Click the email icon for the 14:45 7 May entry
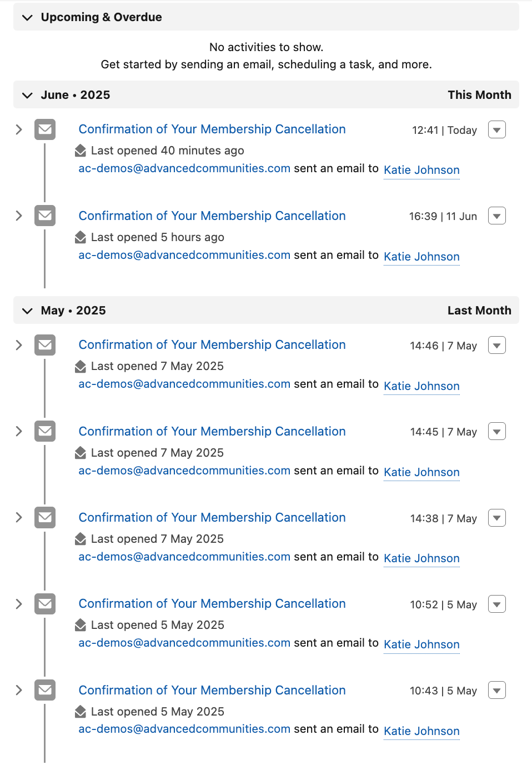This screenshot has width=532, height=770. pos(45,431)
